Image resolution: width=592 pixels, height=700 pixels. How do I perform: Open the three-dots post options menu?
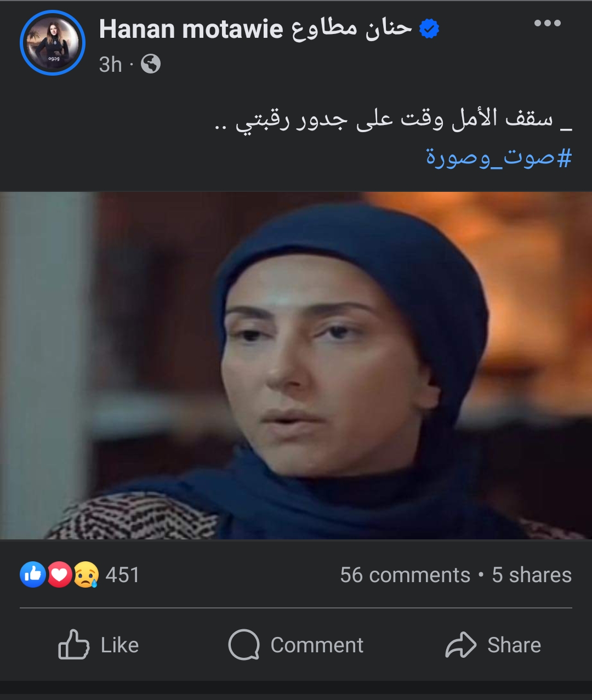click(547, 23)
